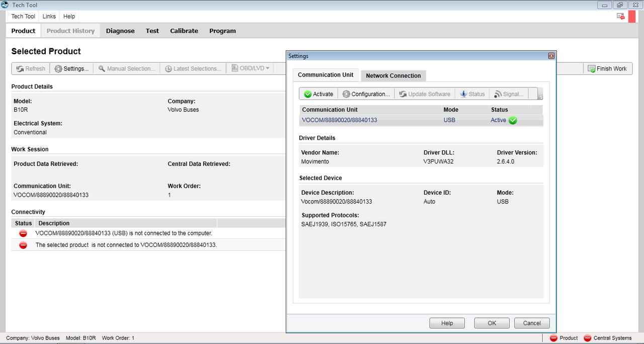The width and height of the screenshot is (644, 344).
Task: Select the Network Connection tab in Settings
Action: click(393, 76)
